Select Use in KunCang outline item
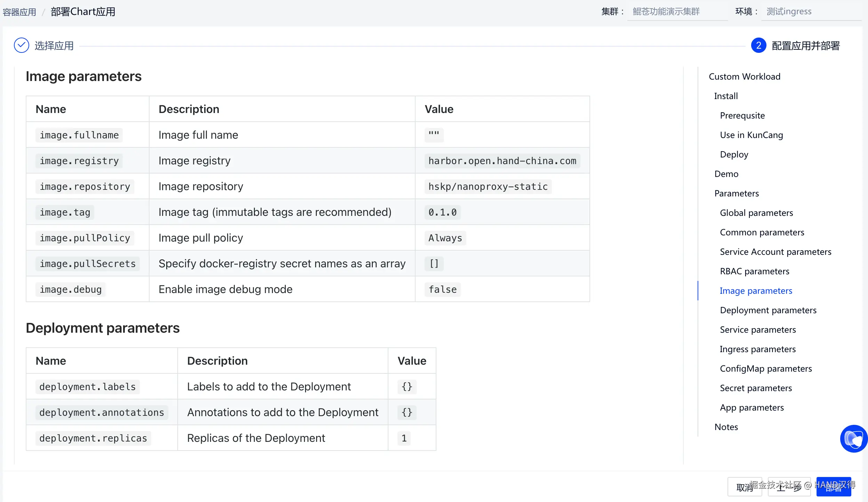Image resolution: width=868 pixels, height=502 pixels. (x=751, y=135)
